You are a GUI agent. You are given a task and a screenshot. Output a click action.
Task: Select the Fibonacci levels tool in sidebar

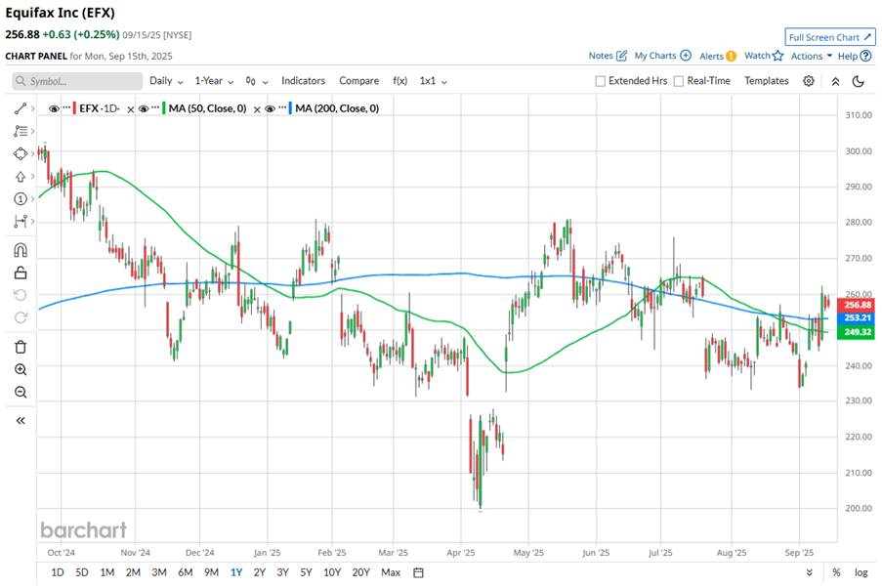click(21, 131)
